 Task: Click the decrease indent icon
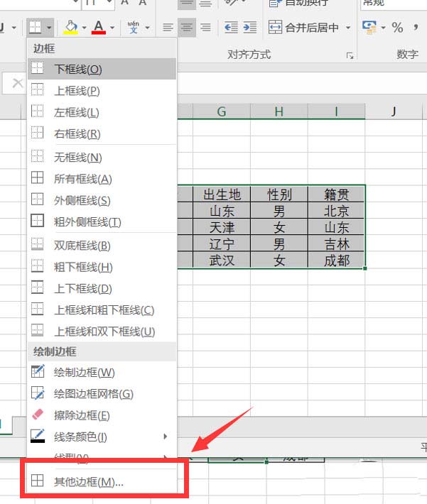[x=231, y=27]
